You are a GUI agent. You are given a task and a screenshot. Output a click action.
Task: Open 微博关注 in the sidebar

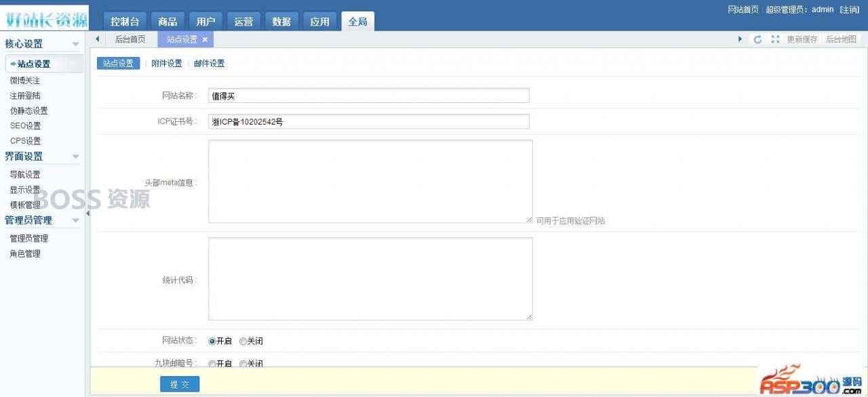tap(25, 81)
